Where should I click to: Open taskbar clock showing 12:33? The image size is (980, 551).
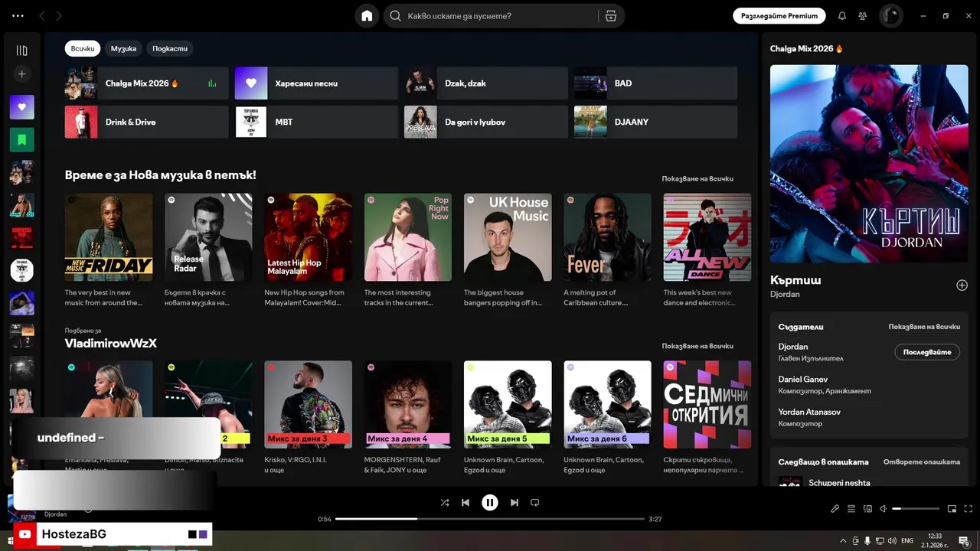click(935, 541)
